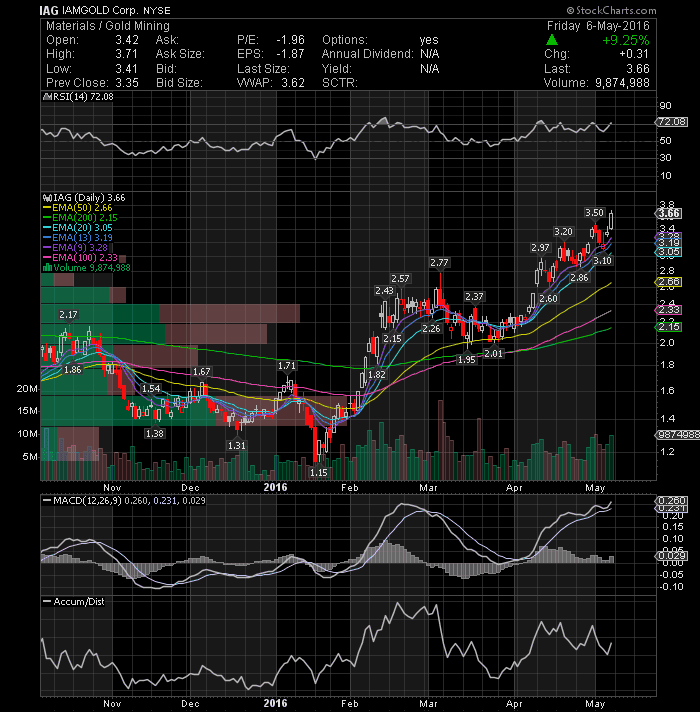
Task: Click the Open value 3.42
Action: tap(127, 40)
